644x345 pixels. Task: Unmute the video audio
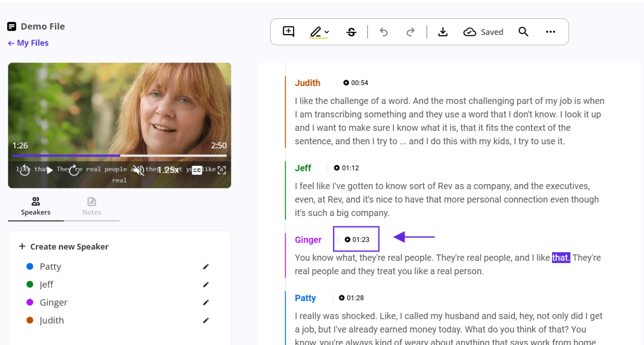click(x=138, y=170)
